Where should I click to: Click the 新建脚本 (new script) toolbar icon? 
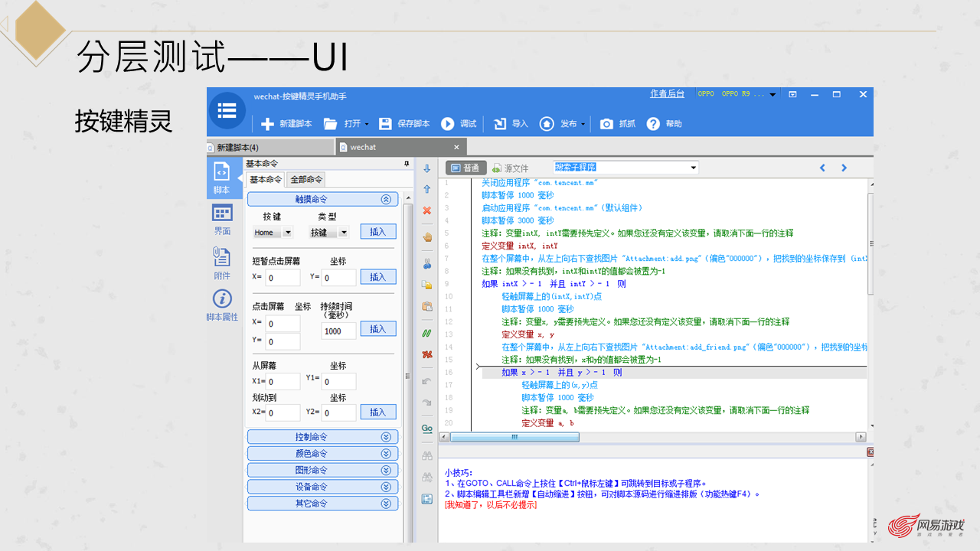(x=267, y=124)
